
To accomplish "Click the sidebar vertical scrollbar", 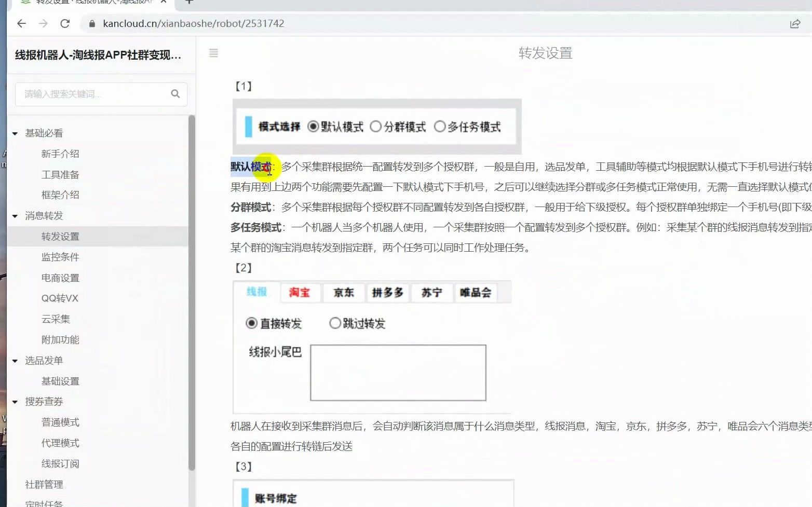I will 192,293.
